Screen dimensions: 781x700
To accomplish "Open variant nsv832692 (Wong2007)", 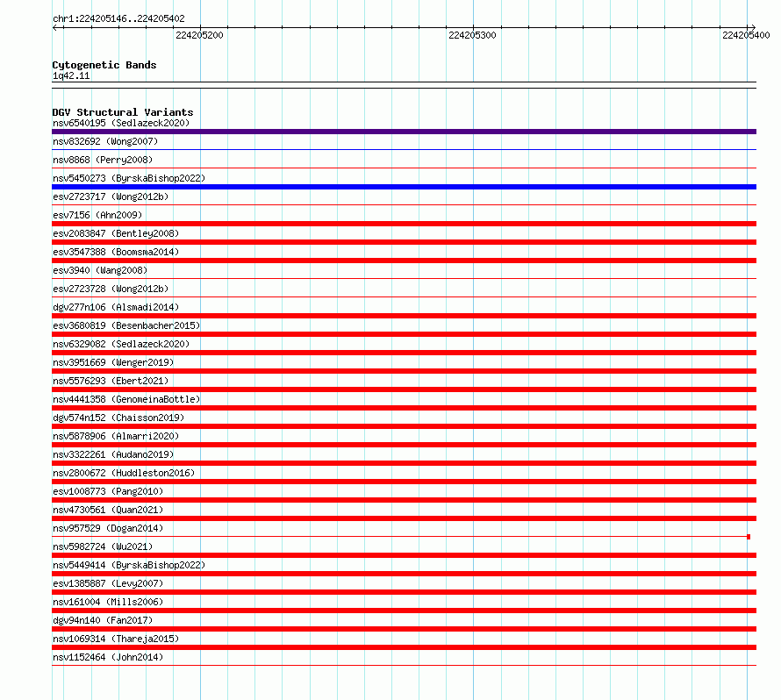I will pyautogui.click(x=105, y=141).
